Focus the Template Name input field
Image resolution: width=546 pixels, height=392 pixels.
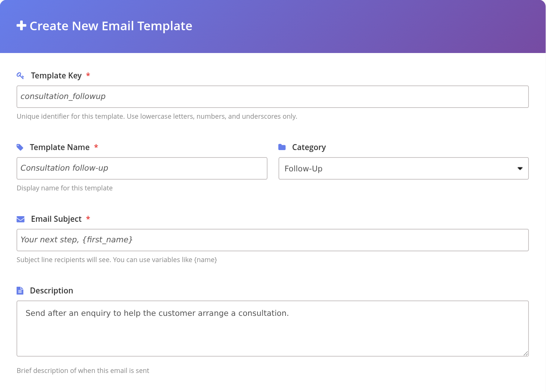pyautogui.click(x=142, y=168)
